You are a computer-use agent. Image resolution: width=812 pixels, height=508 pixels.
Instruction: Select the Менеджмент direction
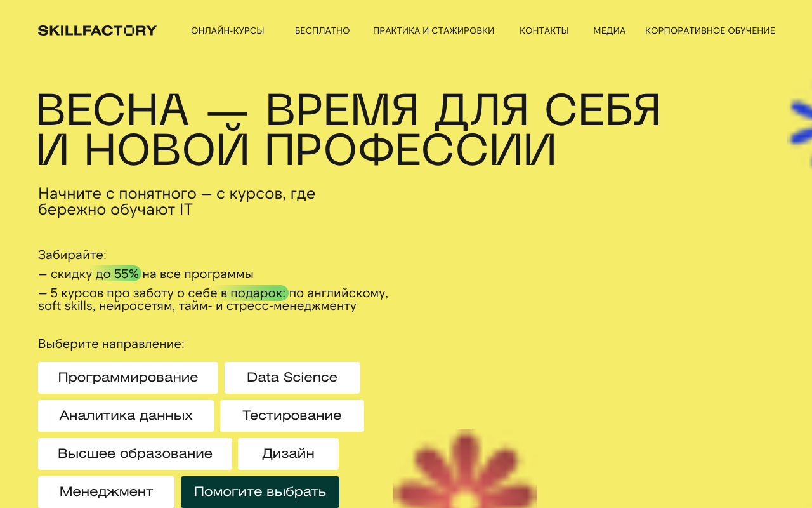click(106, 491)
